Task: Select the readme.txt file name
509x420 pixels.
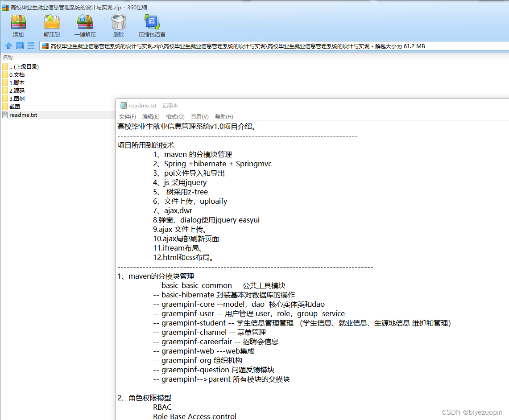Action: click(x=23, y=115)
